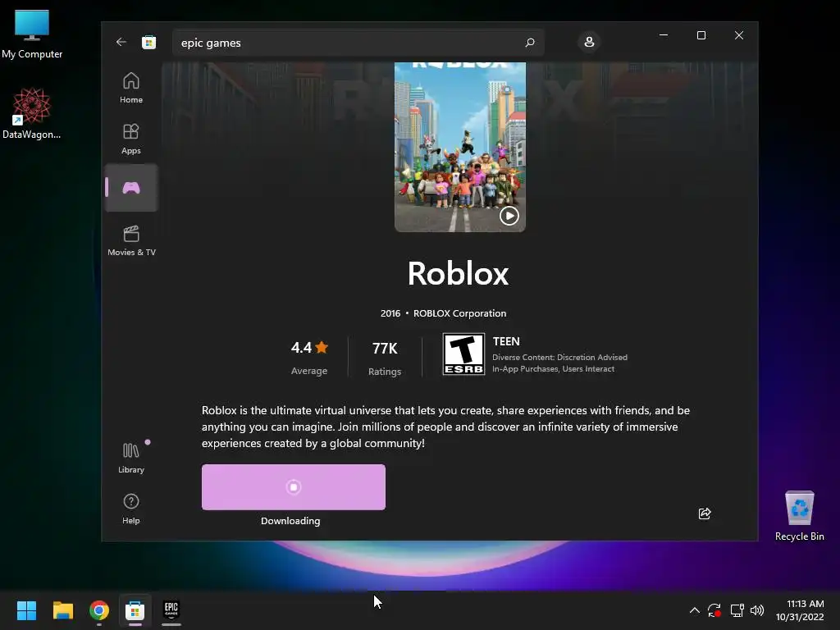Screen dimensions: 840x630
Task: Click the Roblox title heading
Action: (x=458, y=274)
